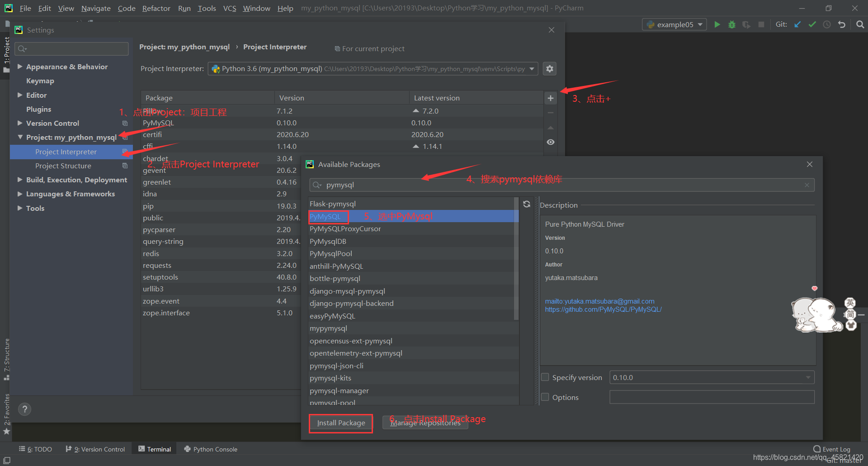Expand Build, Execution, Deployment section

click(x=20, y=180)
